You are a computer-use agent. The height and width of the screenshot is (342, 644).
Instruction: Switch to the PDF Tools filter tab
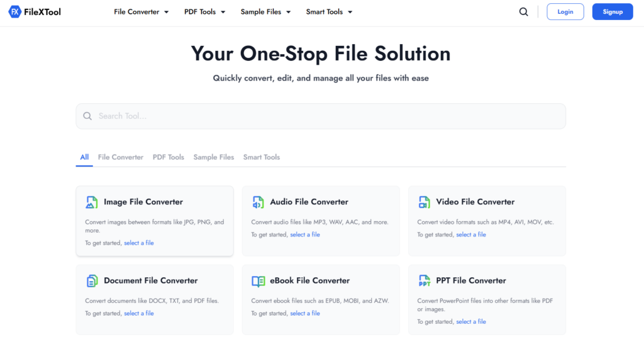tap(169, 157)
